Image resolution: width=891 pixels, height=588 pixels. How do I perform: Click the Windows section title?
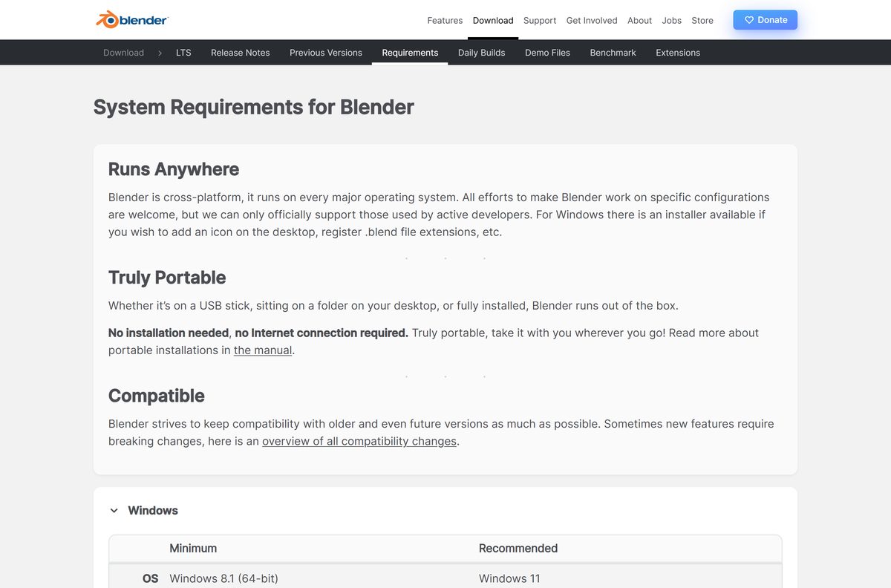[153, 511]
